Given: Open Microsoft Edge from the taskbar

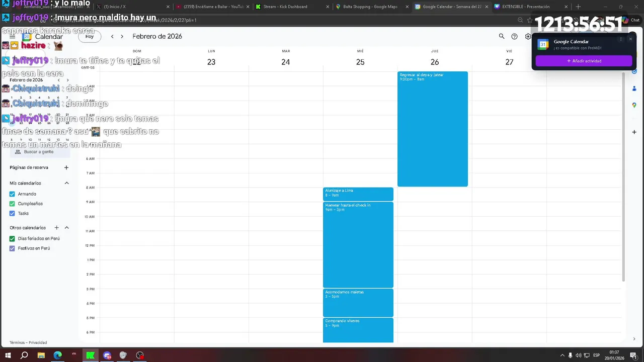Looking at the screenshot, I should pyautogui.click(x=58, y=355).
